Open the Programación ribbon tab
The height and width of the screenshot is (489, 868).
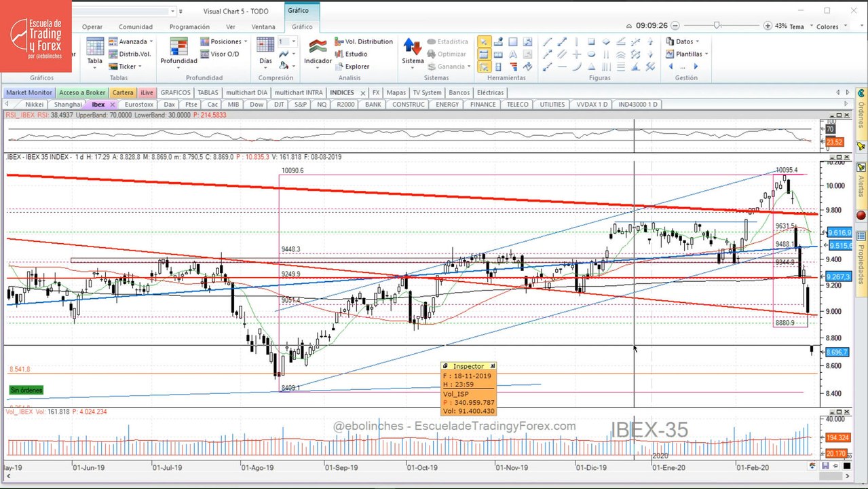(x=189, y=27)
